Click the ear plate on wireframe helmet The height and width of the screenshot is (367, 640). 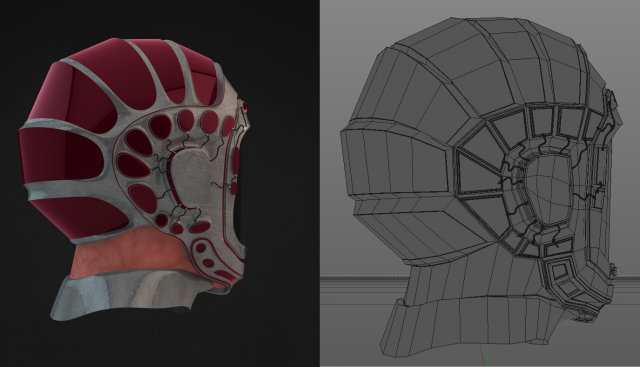(548, 189)
